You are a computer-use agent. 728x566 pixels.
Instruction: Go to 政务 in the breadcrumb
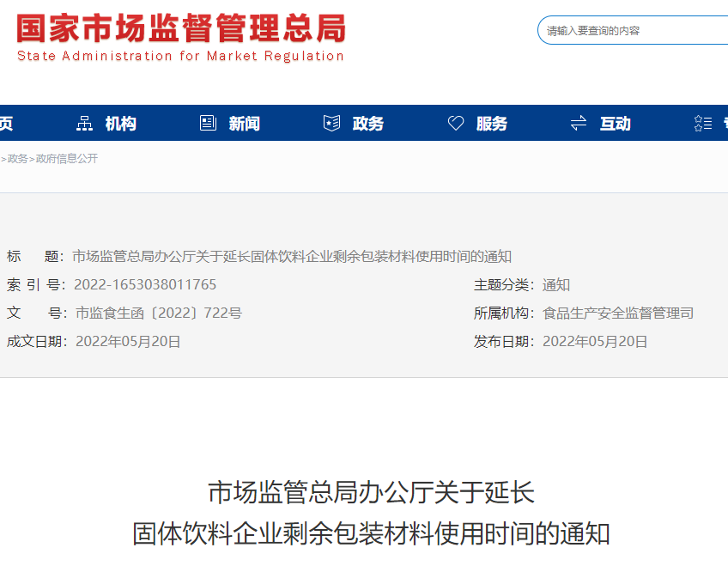[x=18, y=159]
